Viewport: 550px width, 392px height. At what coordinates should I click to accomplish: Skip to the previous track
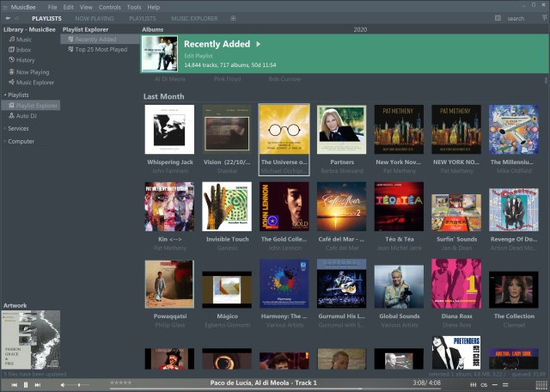[x=14, y=384]
